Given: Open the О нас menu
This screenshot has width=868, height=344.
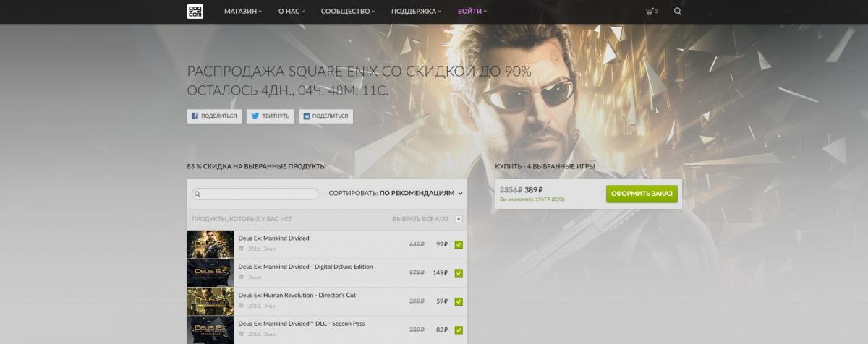Looking at the screenshot, I should [292, 12].
